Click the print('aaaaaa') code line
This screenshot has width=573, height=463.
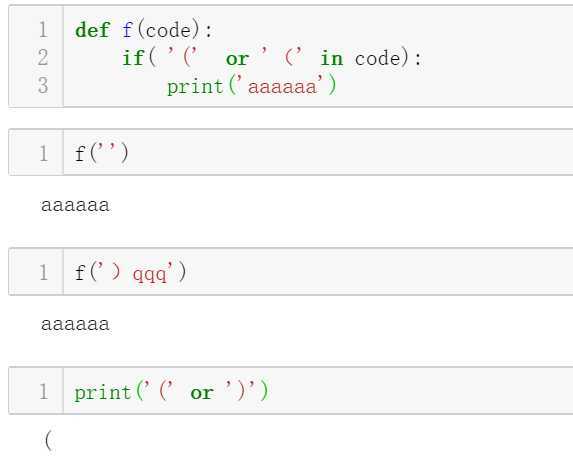pyautogui.click(x=251, y=87)
